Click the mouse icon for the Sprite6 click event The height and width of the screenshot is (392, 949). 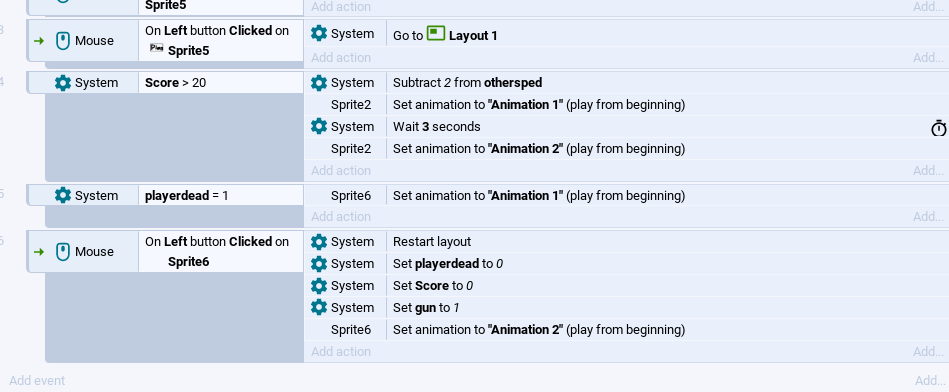click(63, 252)
